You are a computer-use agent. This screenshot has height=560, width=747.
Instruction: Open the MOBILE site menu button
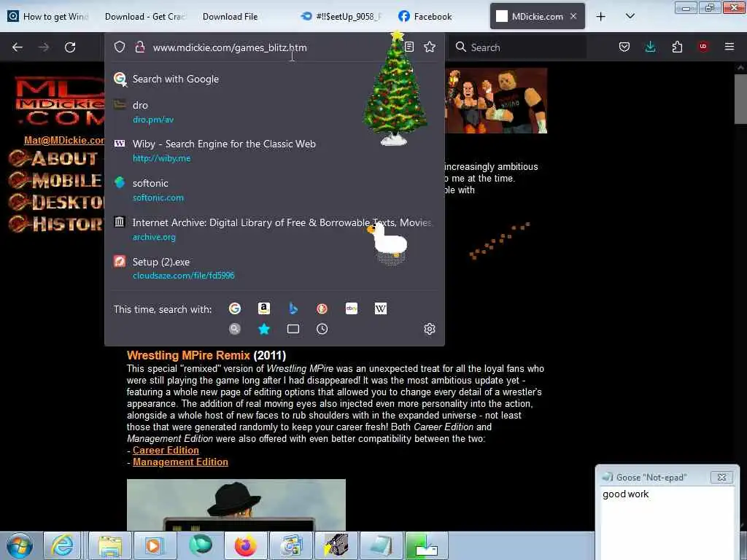55,180
